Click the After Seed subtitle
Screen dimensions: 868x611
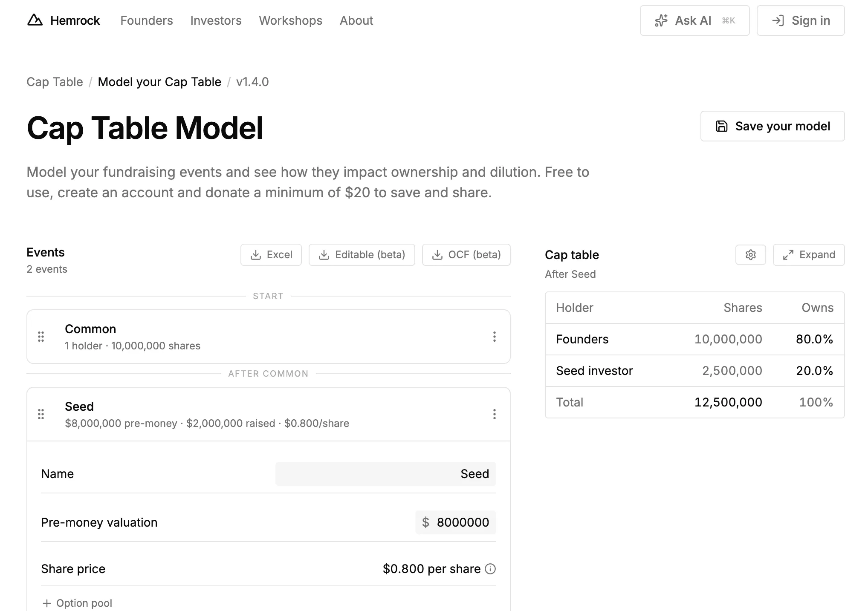(x=570, y=274)
